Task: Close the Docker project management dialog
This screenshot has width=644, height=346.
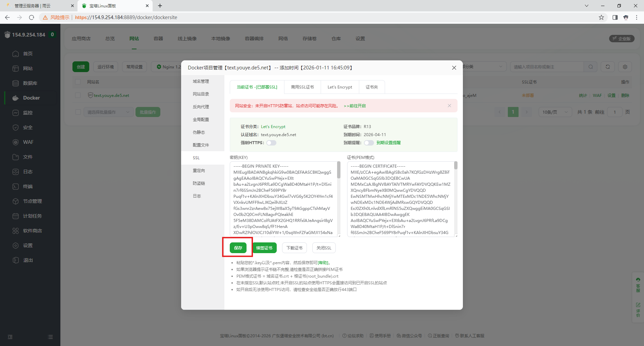Action: tap(454, 68)
